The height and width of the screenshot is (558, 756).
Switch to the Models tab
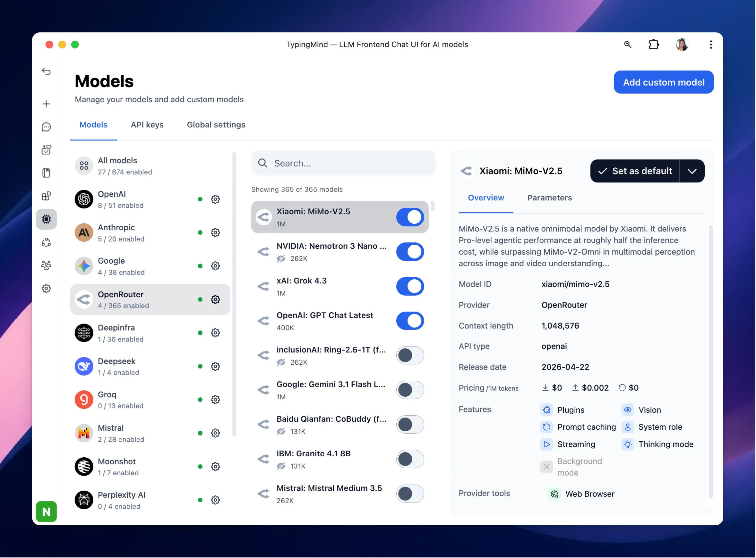93,125
